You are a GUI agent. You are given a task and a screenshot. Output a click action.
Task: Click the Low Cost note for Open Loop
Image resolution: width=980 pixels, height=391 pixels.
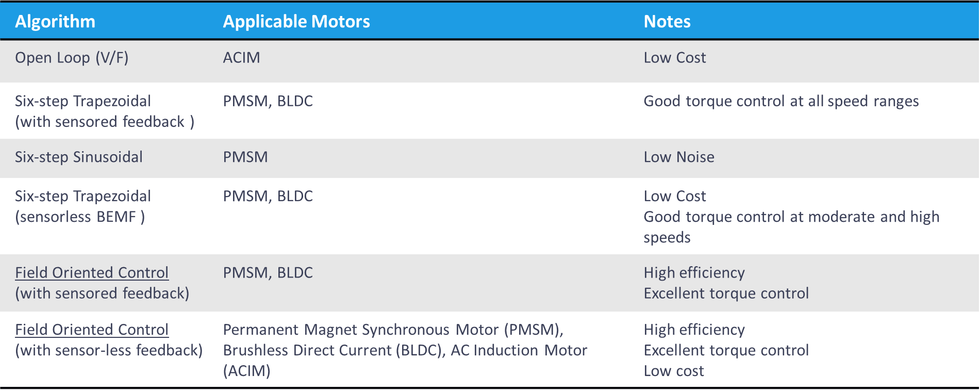(x=675, y=57)
